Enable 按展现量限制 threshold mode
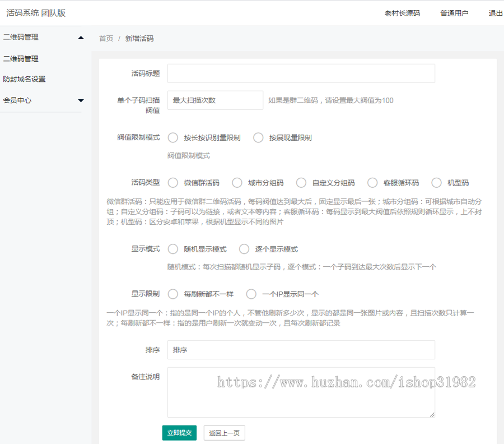504x444 pixels. click(258, 137)
